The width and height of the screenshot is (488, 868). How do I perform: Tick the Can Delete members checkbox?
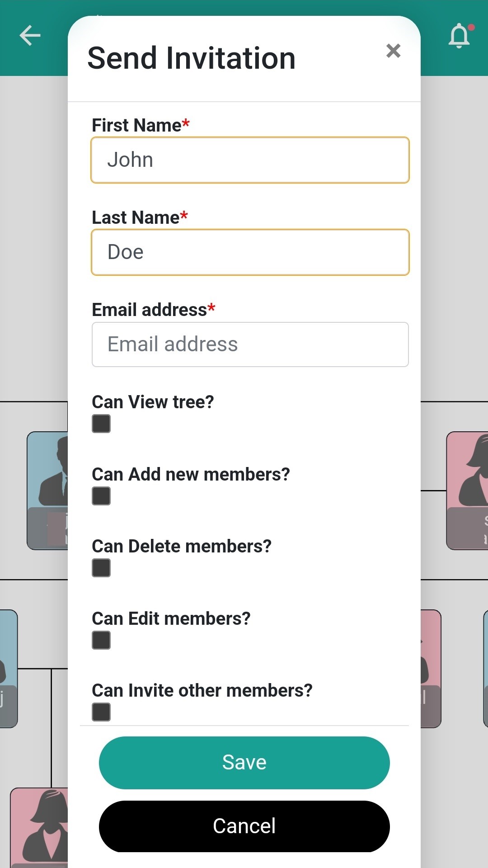click(101, 568)
